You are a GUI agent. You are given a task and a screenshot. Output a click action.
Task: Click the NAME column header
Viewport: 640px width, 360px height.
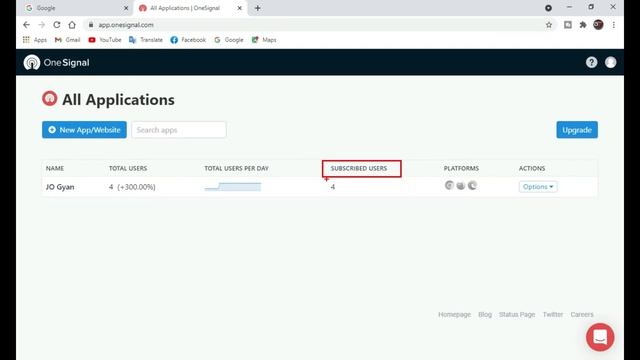(55, 168)
